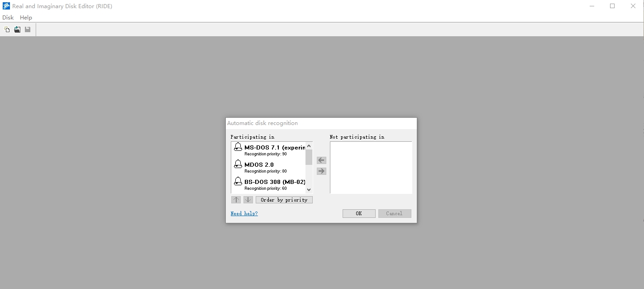Click the move down arrow button
The image size is (644, 289).
(x=248, y=200)
